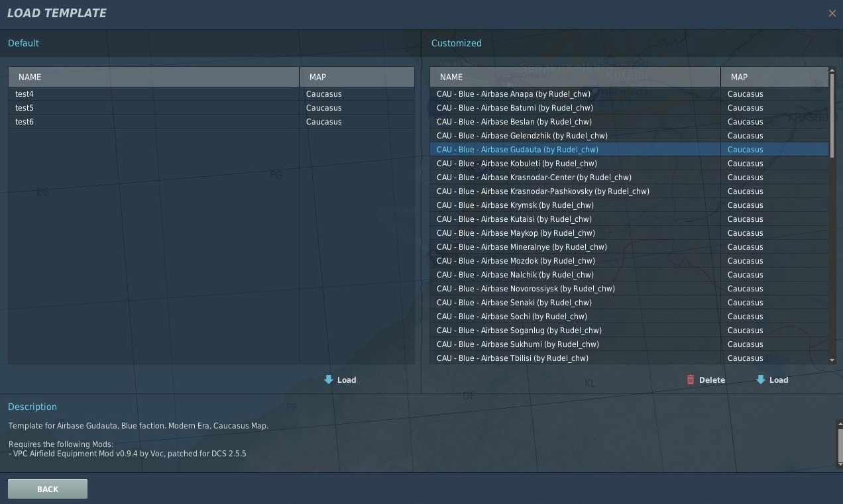Click the Load arrow icon under Default list
The height and width of the screenshot is (504, 843).
tap(329, 379)
